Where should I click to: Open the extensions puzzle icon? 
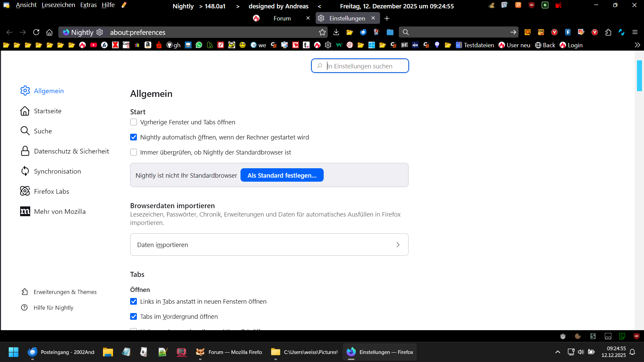pos(608,32)
